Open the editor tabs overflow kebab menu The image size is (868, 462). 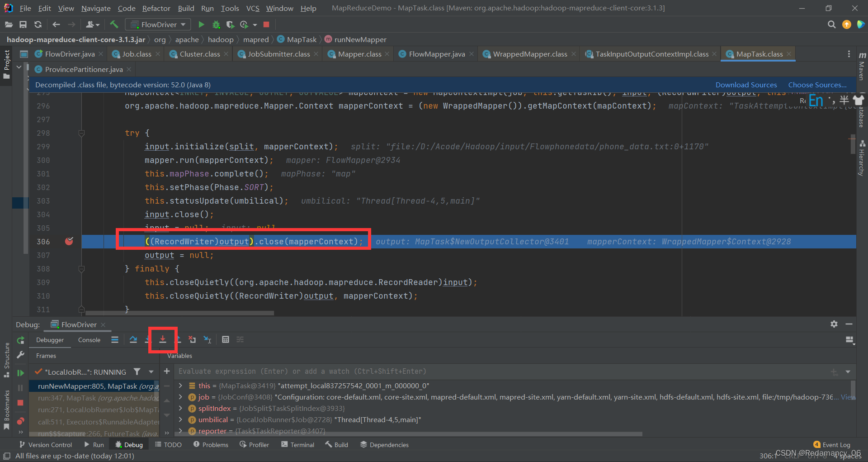(849, 54)
